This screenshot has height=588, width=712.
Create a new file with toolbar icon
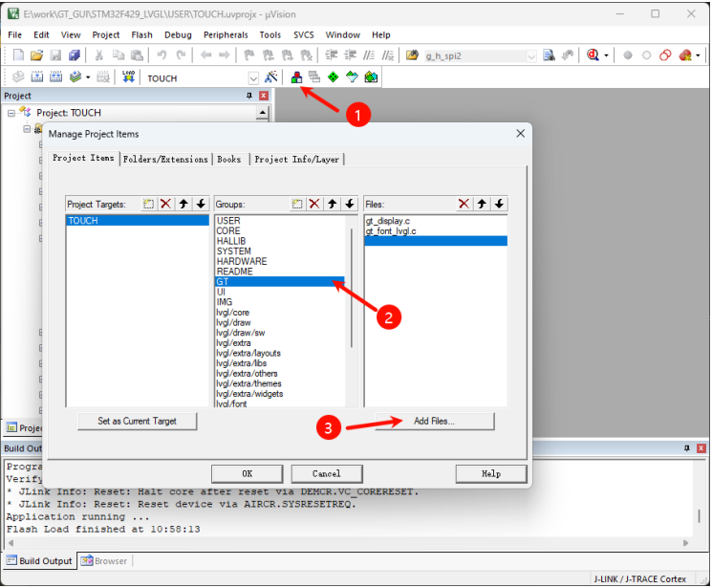click(18, 55)
